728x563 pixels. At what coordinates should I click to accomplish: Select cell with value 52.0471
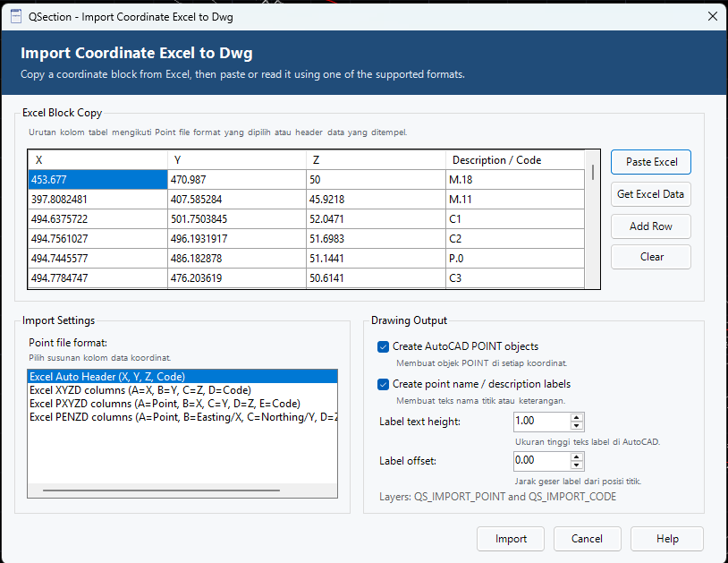coord(376,218)
